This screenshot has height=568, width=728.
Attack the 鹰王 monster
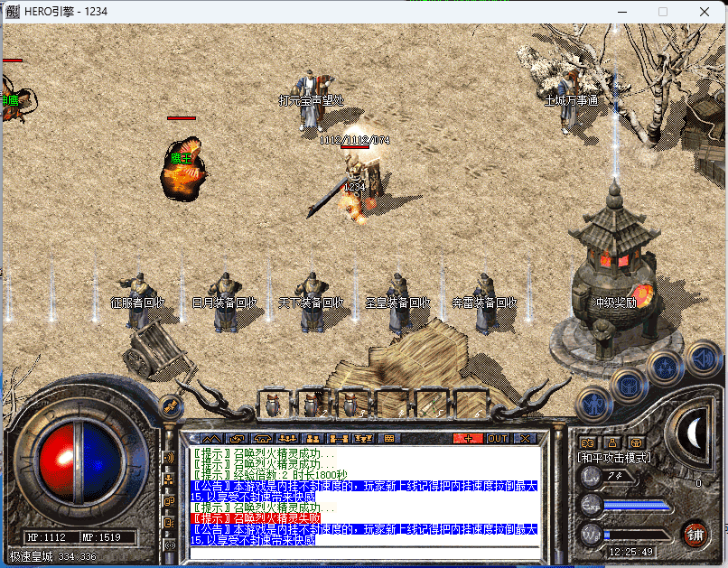[x=183, y=170]
